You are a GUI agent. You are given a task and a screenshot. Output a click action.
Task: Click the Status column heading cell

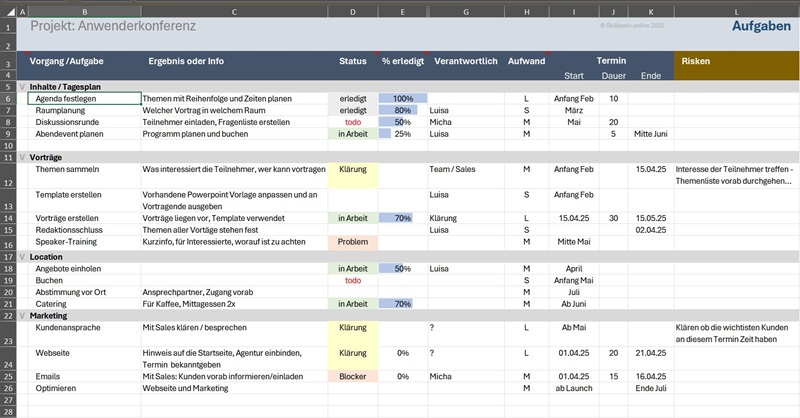[353, 61]
